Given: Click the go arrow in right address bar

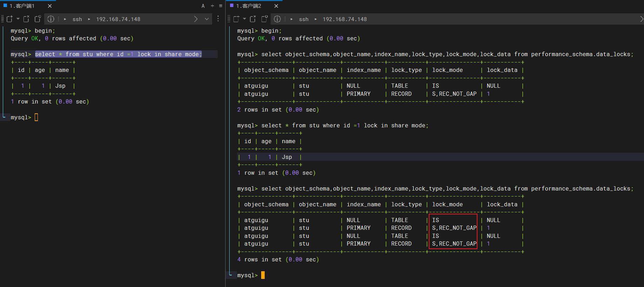Looking at the screenshot, I should click(x=641, y=19).
